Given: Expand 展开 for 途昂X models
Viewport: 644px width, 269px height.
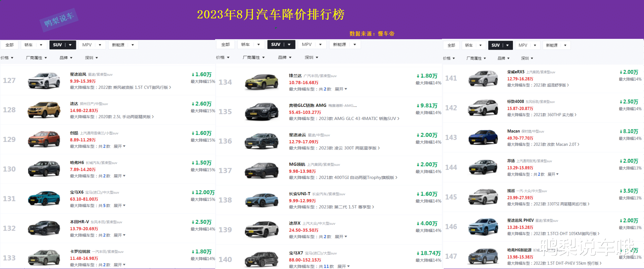Looking at the screenshot, I should [x=341, y=237].
